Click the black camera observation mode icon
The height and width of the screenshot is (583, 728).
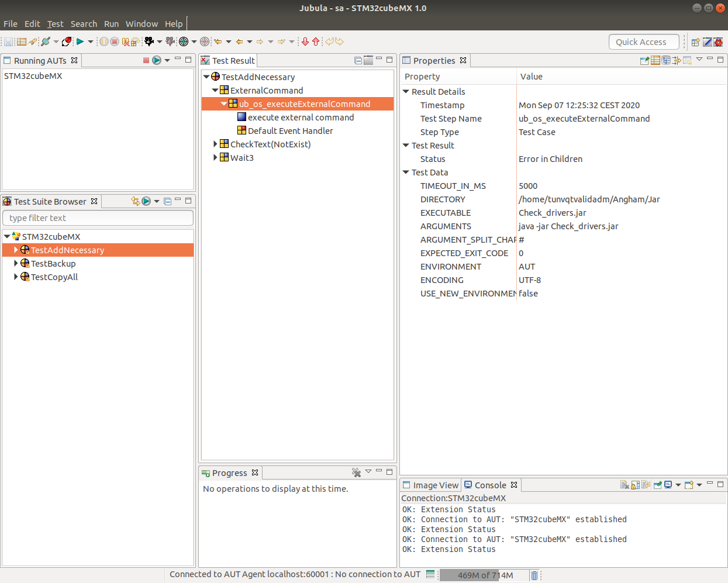pyautogui.click(x=149, y=42)
